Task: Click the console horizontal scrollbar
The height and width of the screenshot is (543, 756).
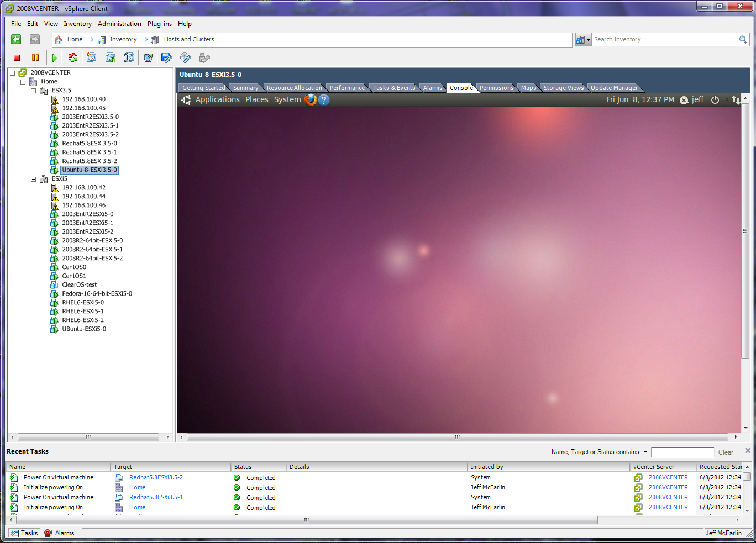Action: (x=457, y=437)
